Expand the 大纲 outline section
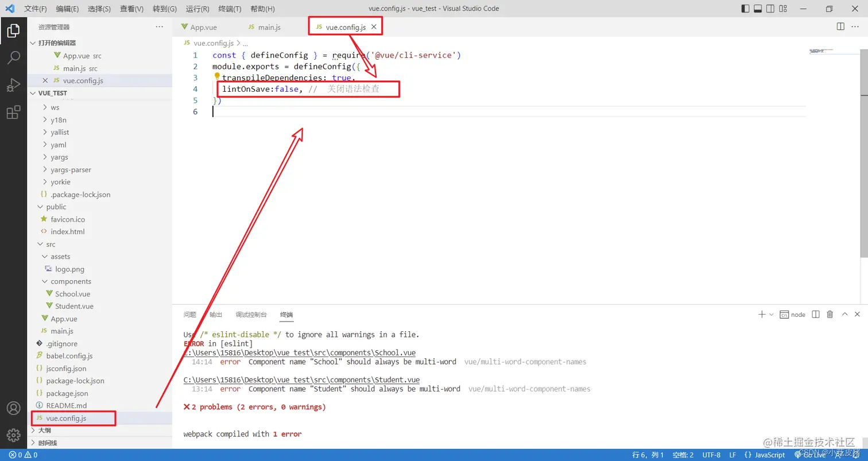Screen dimensions: 868x461 [100, 431]
